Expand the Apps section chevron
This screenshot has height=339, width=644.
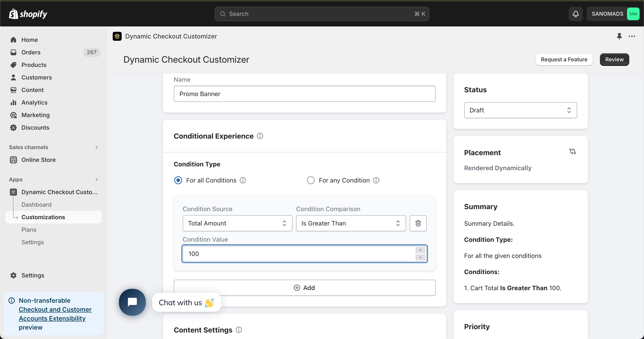pyautogui.click(x=97, y=180)
